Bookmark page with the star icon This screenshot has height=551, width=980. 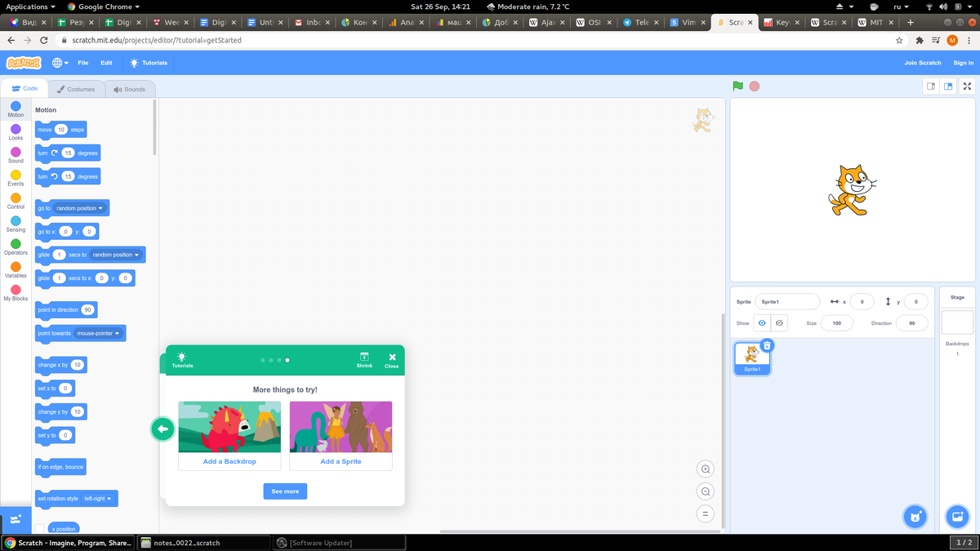[899, 40]
